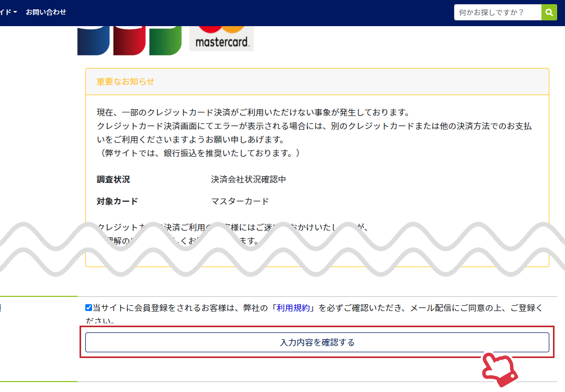Expand the ガイド dropdown in the nav bar
The image size is (565, 392).
coord(8,12)
